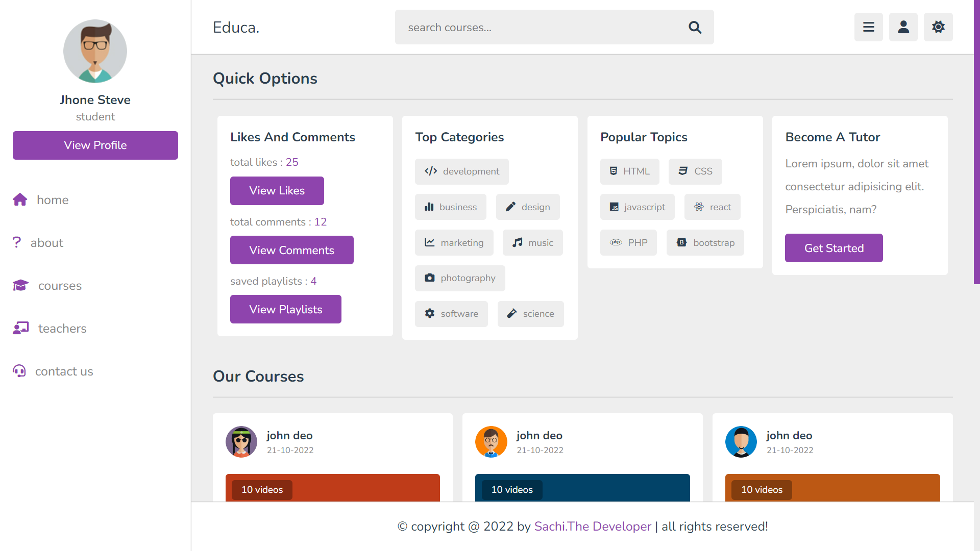Click the courses graduation cap icon
The height and width of the screenshot is (551, 980).
pos(20,285)
